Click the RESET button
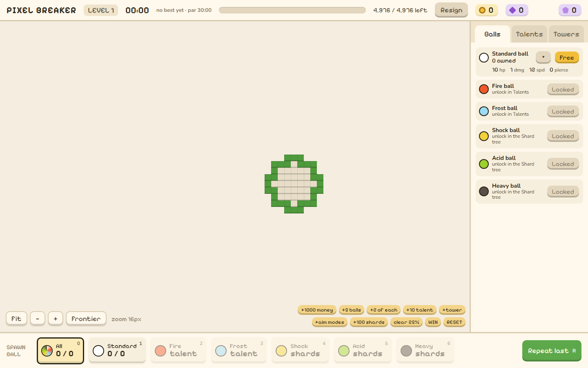Screen dimensions: 588x368 pyautogui.click(x=454, y=322)
